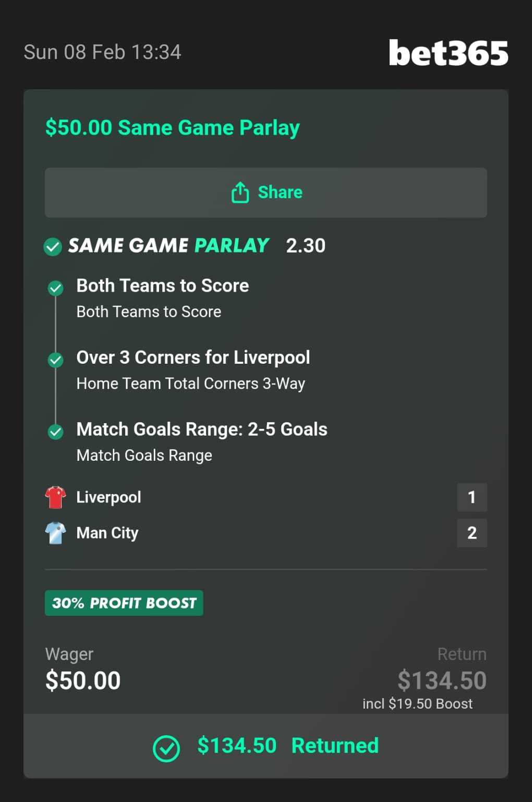Click Liverpool's score box showing 1
Image resolution: width=532 pixels, height=802 pixels.
472,497
